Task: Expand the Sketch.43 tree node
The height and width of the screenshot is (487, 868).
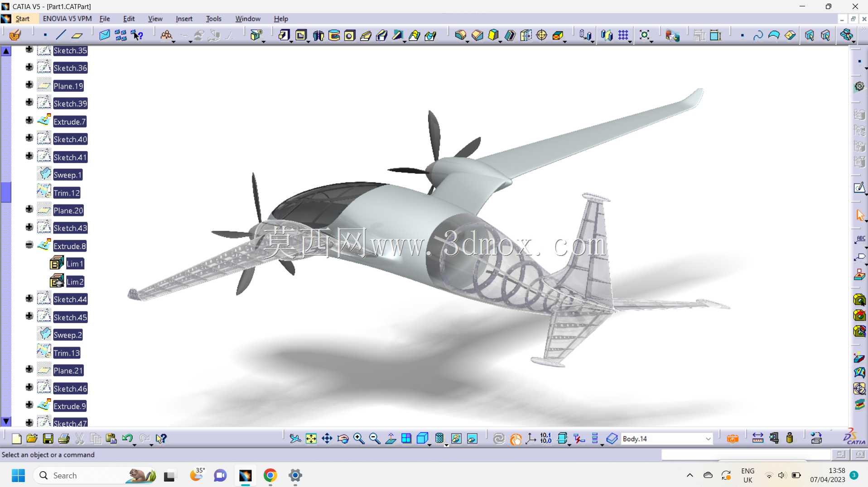Action: point(29,227)
